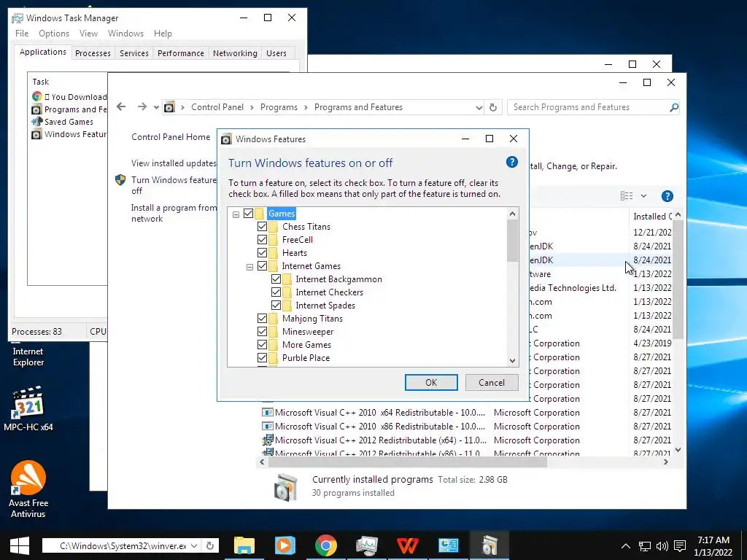
Task: Switch to Processes tab
Action: tap(93, 53)
